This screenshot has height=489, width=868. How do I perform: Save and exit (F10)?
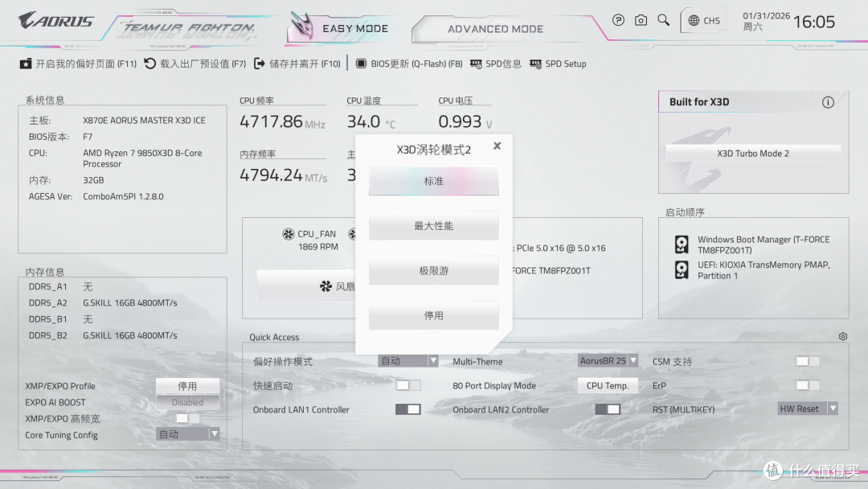pos(297,64)
